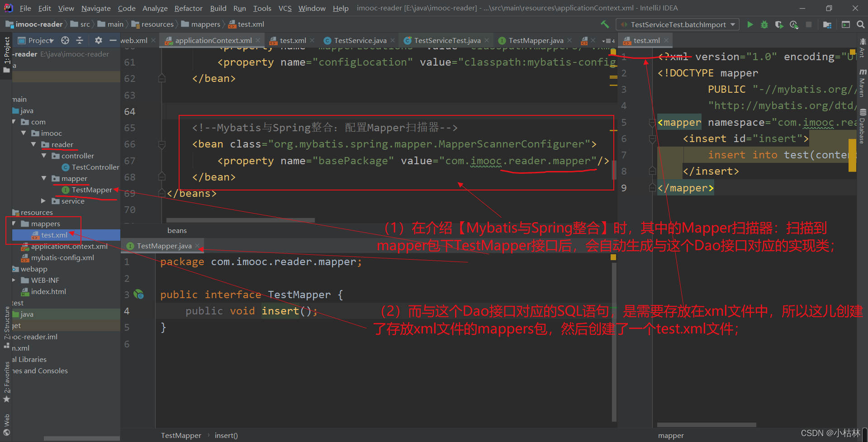Open the VCS menu
The height and width of the screenshot is (442, 868).
285,8
